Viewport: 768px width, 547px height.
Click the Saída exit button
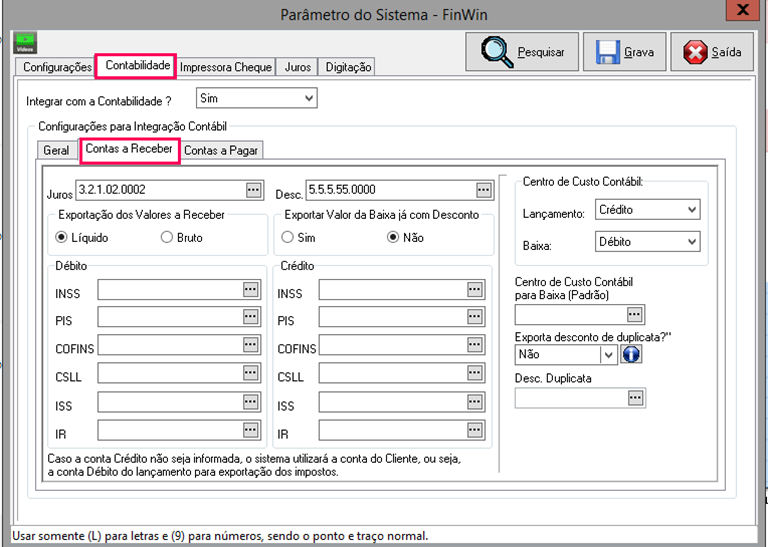pyautogui.click(x=712, y=52)
